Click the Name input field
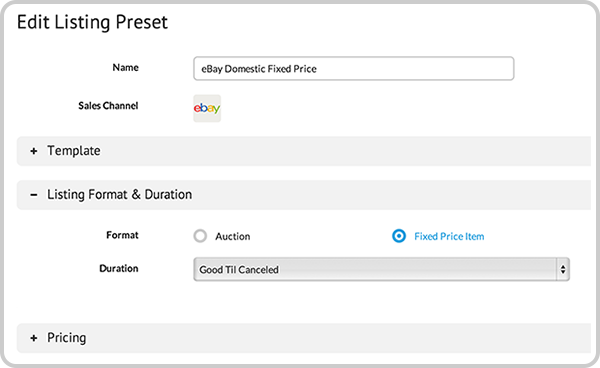The image size is (600, 368). click(354, 68)
